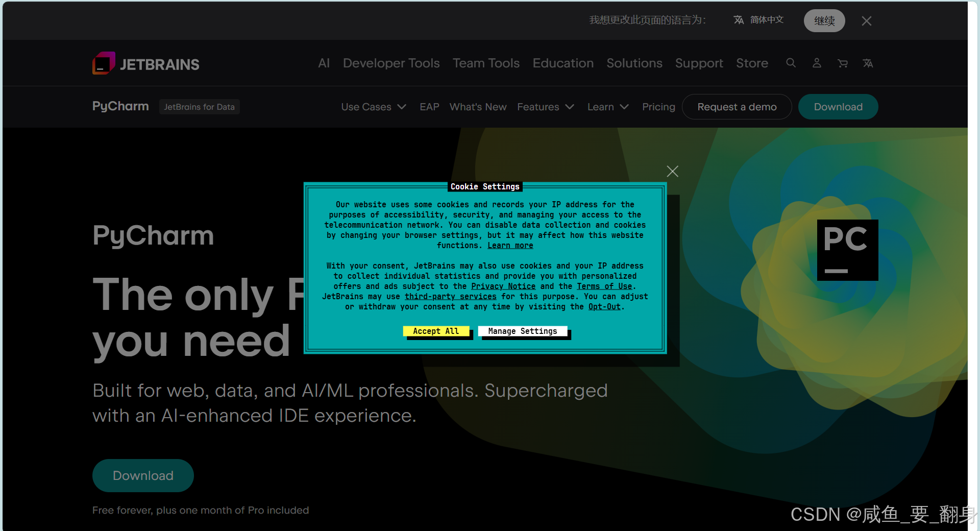Open the language selector icon in navbar
Screen dimensions: 980x531
(868, 63)
